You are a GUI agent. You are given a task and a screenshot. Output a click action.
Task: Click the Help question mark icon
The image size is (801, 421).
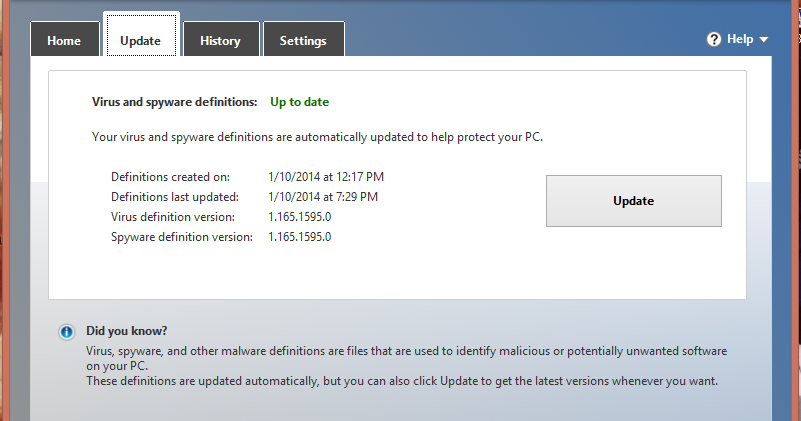714,40
